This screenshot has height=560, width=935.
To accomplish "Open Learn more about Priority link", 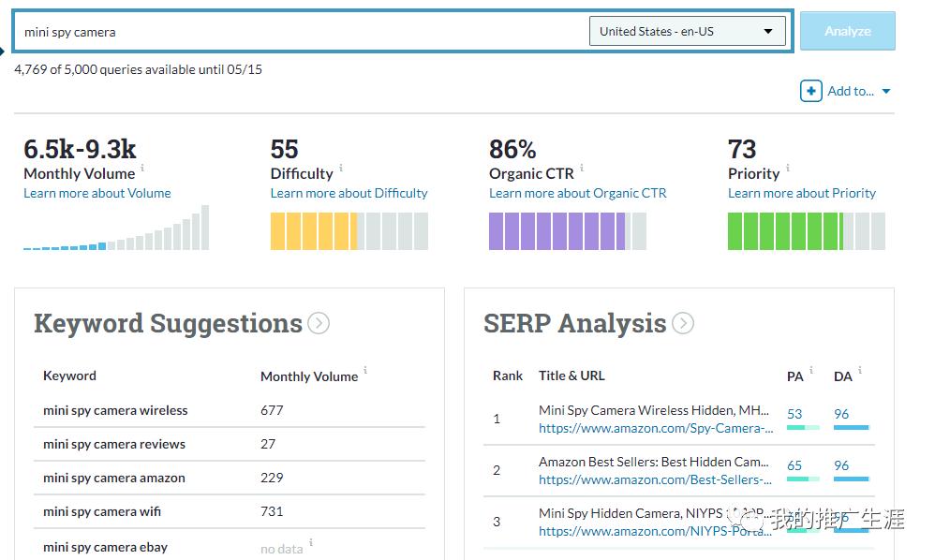I will click(x=801, y=193).
